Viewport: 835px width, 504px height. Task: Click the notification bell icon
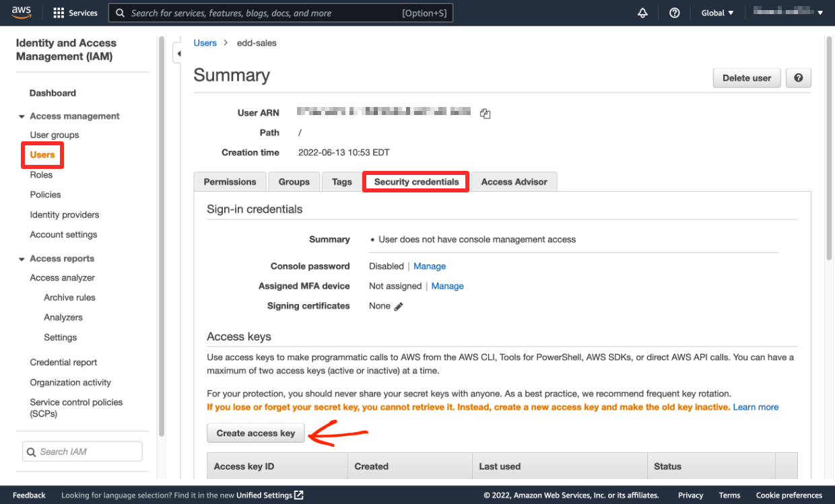coord(642,12)
